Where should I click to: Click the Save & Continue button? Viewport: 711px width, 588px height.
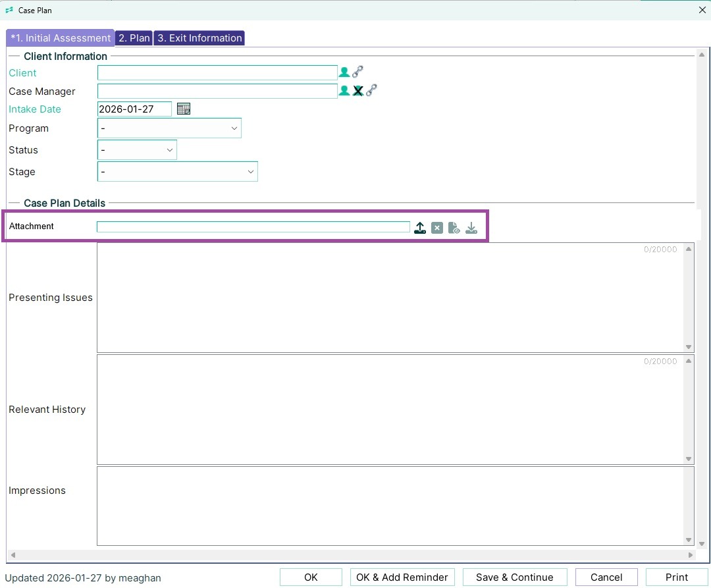(x=515, y=577)
